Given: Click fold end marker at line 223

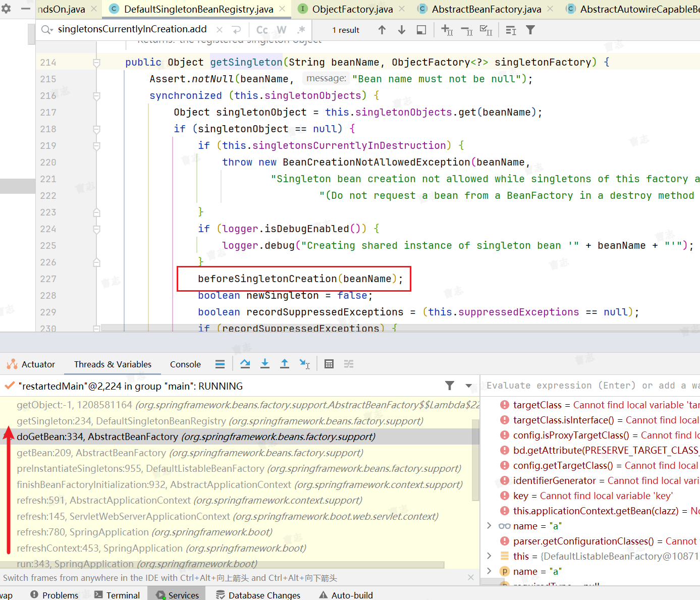Looking at the screenshot, I should pos(96,212).
